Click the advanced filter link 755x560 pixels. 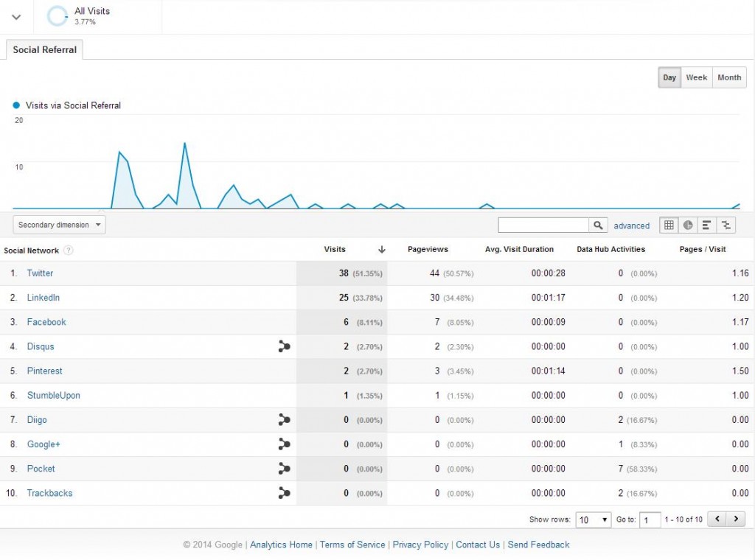click(x=631, y=225)
